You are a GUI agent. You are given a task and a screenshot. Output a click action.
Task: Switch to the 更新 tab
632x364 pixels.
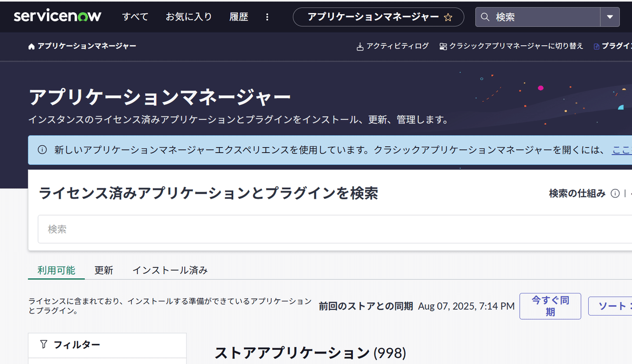tap(104, 270)
